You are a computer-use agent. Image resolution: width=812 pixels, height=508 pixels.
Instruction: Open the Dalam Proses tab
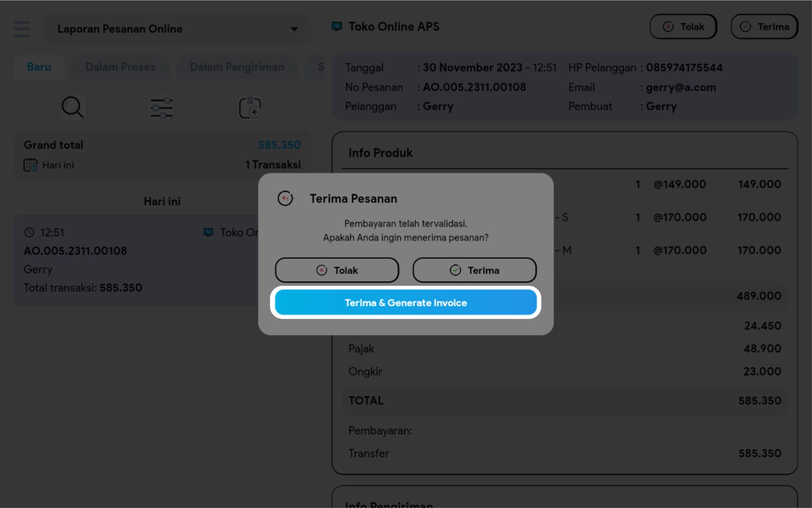[120, 67]
